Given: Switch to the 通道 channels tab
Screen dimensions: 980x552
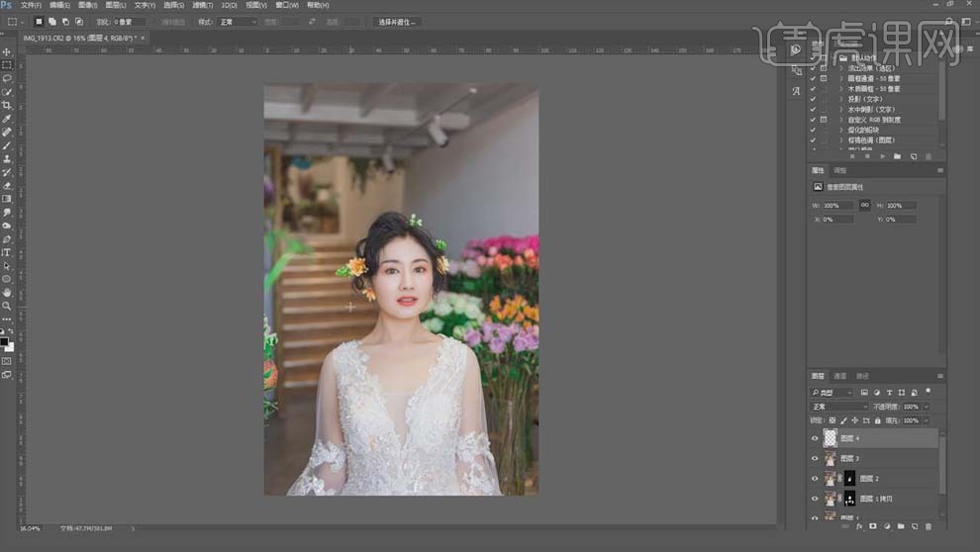Looking at the screenshot, I should coord(839,376).
